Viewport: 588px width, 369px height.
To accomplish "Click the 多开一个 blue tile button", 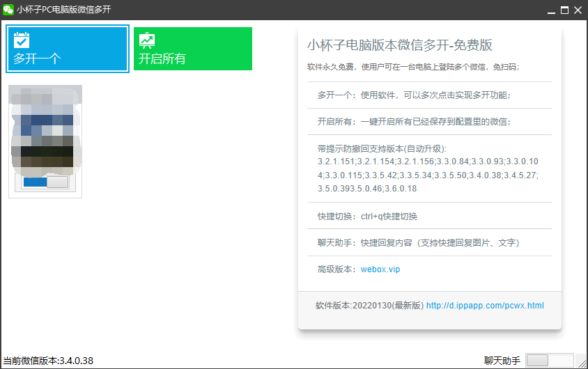I will tap(68, 49).
